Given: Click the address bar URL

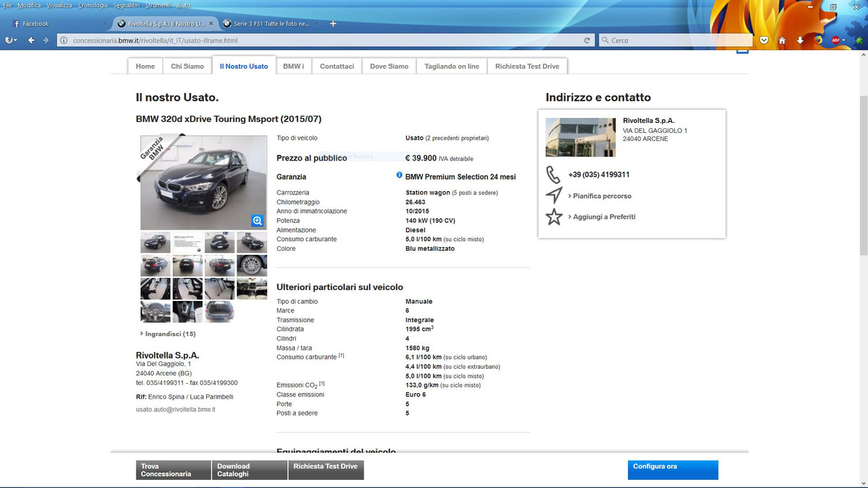Looking at the screenshot, I should (x=155, y=41).
